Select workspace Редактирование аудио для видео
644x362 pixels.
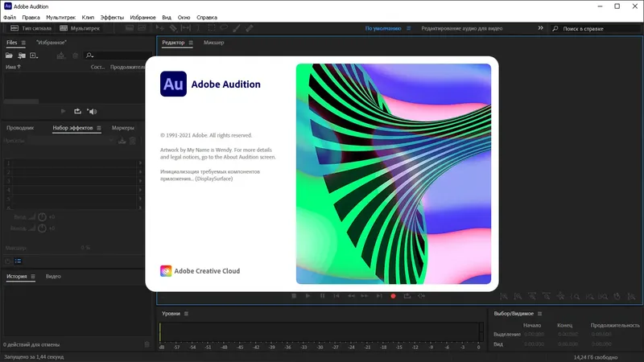click(x=461, y=28)
